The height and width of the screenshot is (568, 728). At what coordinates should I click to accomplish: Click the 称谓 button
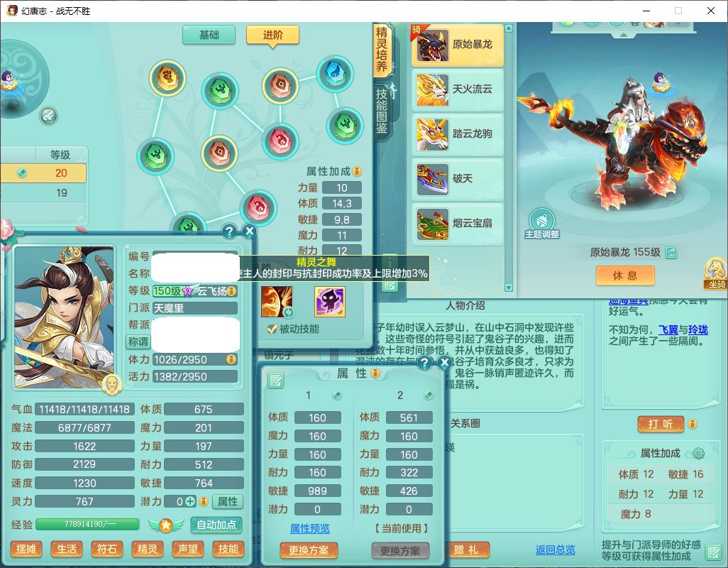click(x=138, y=342)
